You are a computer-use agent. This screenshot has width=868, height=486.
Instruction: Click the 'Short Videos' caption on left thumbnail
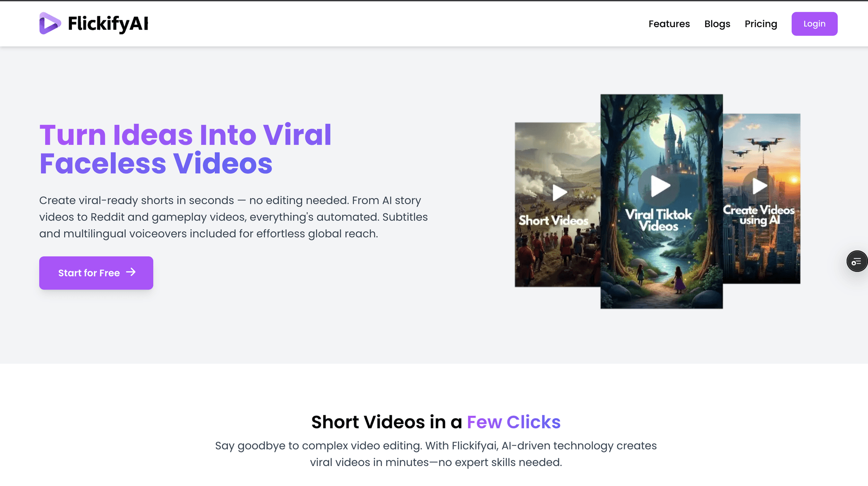pos(553,220)
